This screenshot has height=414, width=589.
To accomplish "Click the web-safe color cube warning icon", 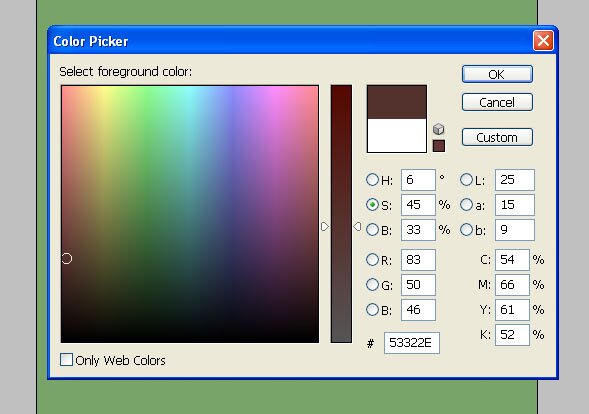I will (438, 129).
